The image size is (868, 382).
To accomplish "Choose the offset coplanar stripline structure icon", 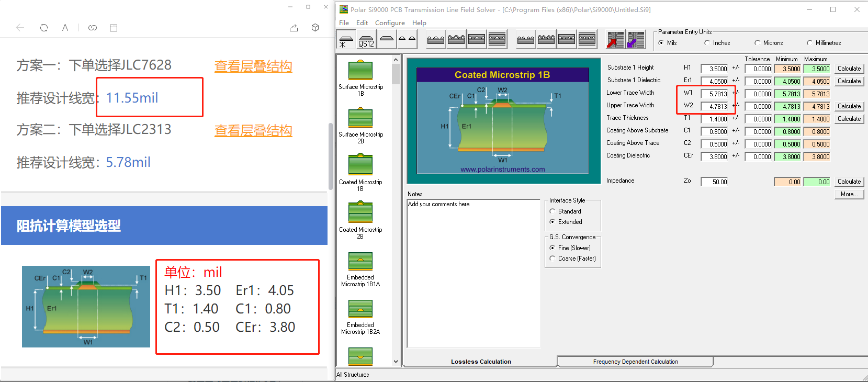I will (497, 40).
